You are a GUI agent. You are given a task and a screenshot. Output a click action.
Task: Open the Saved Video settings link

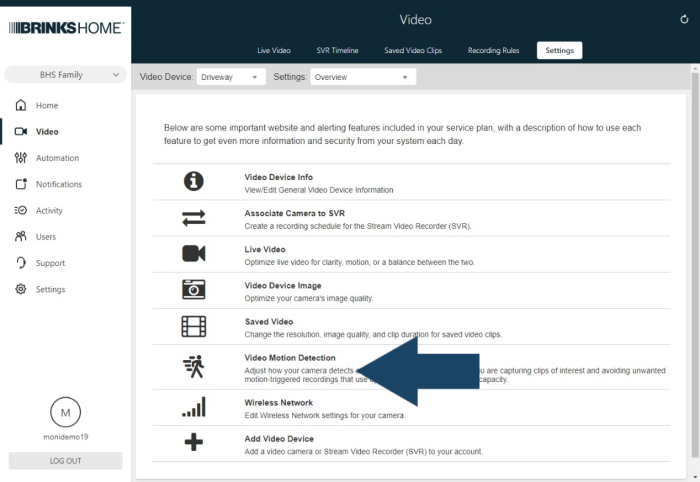[x=269, y=322]
